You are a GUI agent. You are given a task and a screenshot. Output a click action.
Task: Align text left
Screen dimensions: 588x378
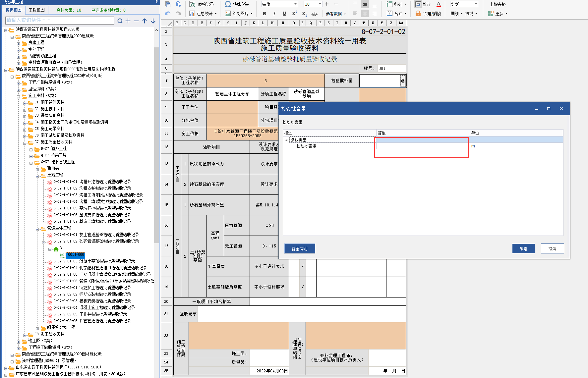point(355,14)
